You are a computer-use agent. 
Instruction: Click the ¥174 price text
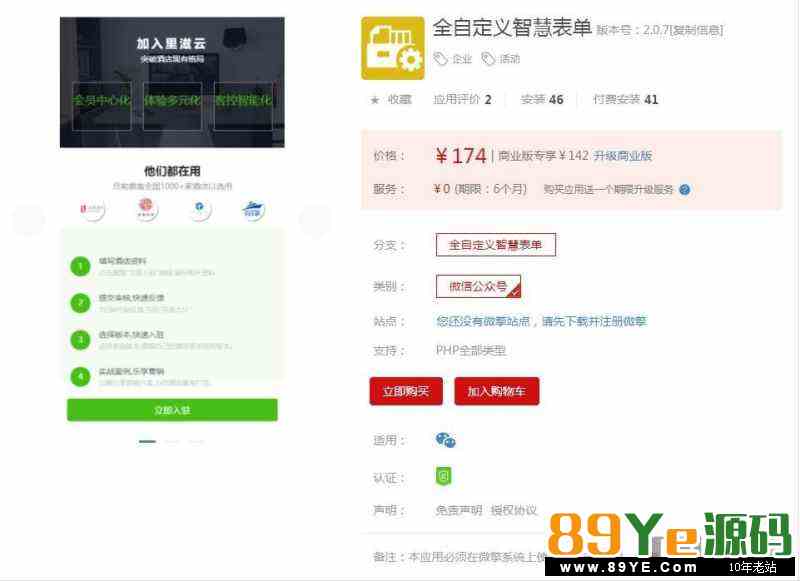tap(461, 156)
